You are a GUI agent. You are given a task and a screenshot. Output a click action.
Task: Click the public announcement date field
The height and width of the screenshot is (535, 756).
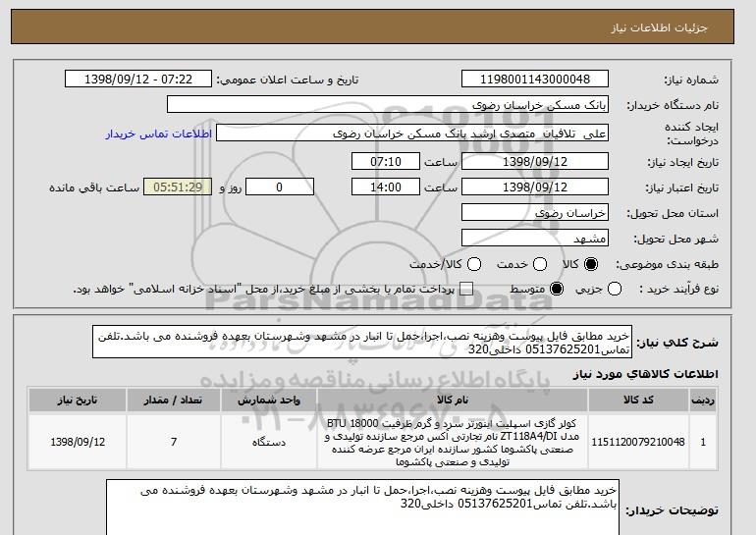138,80
